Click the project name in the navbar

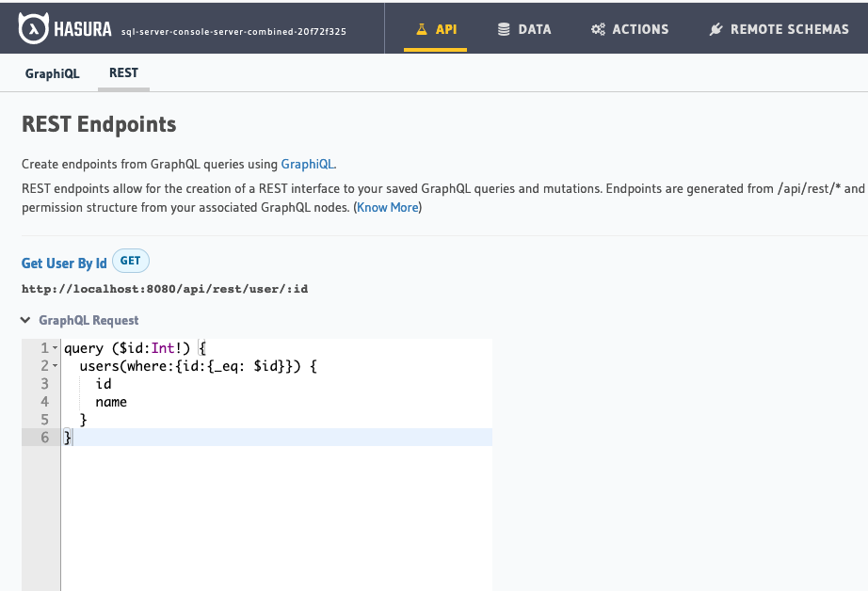235,31
